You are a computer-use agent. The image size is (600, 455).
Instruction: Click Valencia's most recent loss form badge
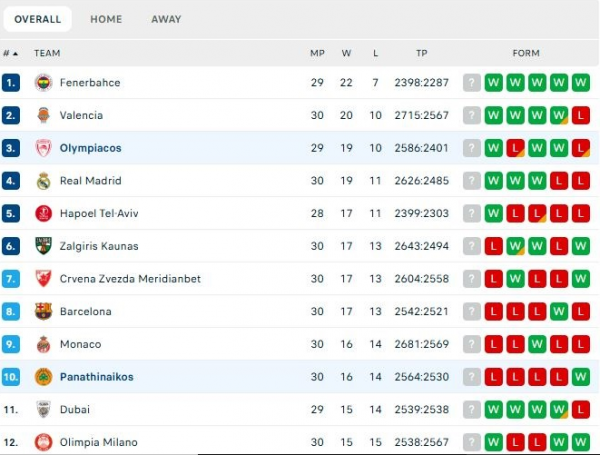pos(580,115)
